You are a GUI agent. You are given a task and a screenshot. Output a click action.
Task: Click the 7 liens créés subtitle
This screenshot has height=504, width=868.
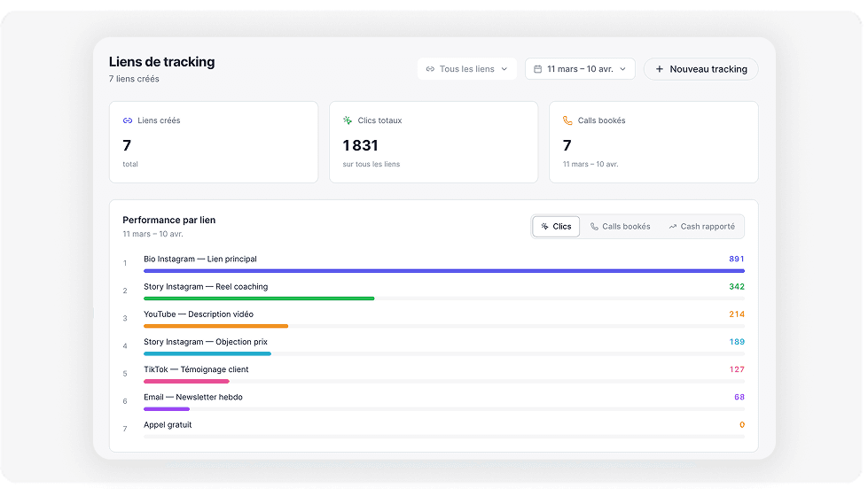pos(134,79)
